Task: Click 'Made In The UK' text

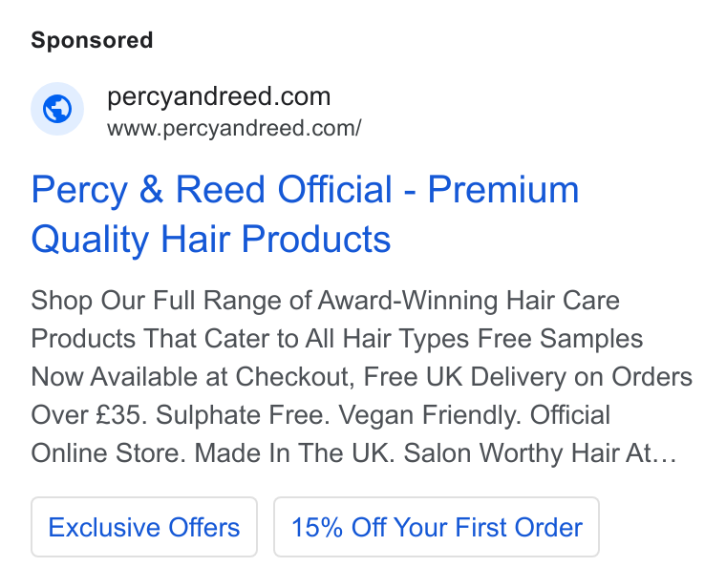Action: pyautogui.click(x=292, y=452)
